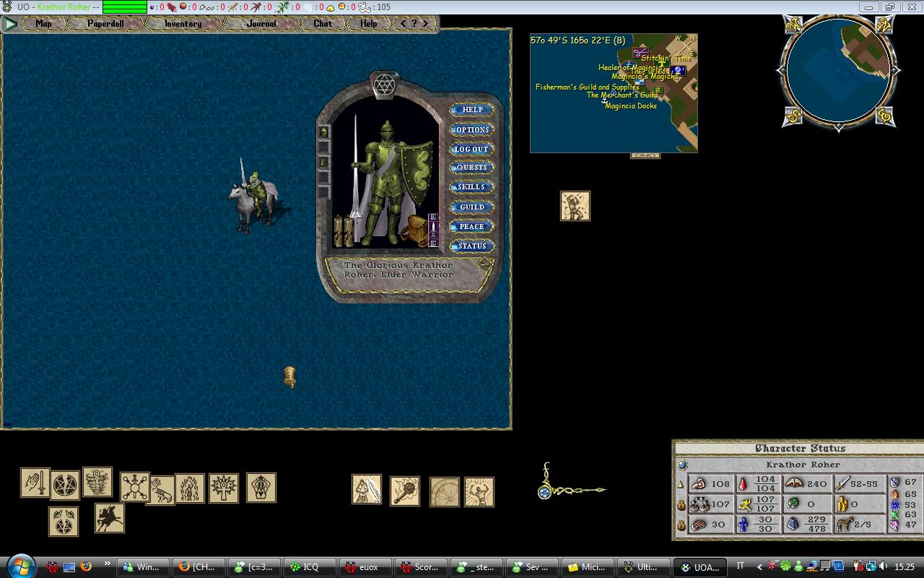Click the STATUS button on the paperdoll
This screenshot has height=578, width=924.
[x=472, y=246]
